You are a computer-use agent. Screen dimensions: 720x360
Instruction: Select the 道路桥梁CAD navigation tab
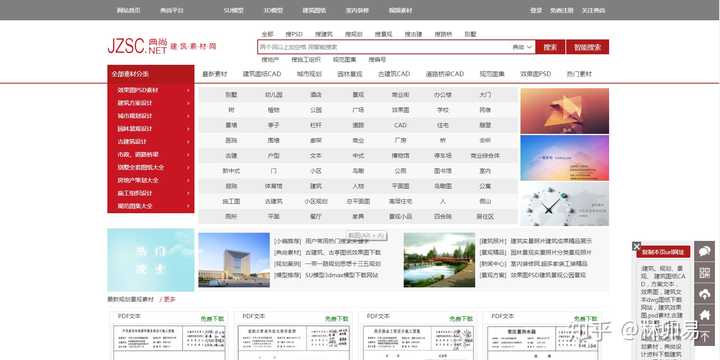point(444,74)
